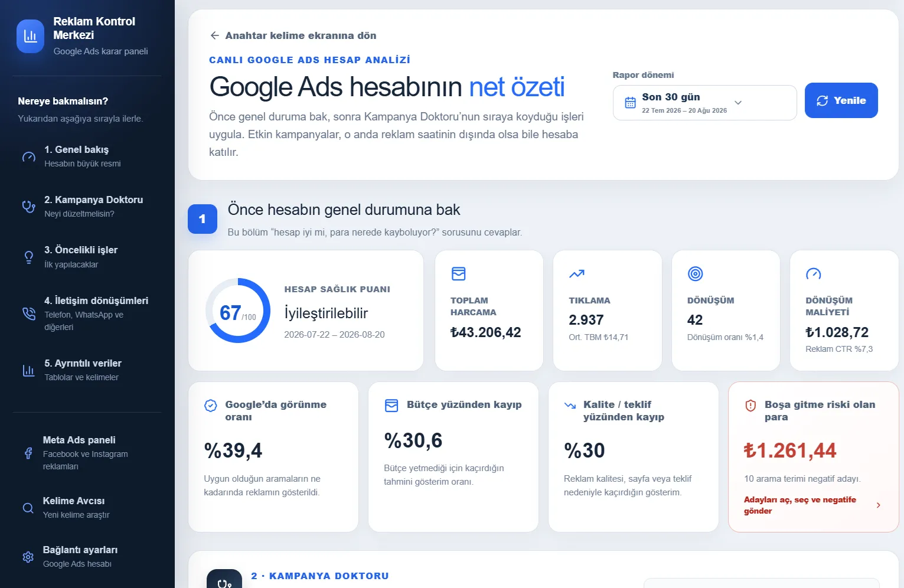
Task: Click the CANLI GOOGLE ADS HESAP ANALİZİ label
Action: pyautogui.click(x=309, y=60)
